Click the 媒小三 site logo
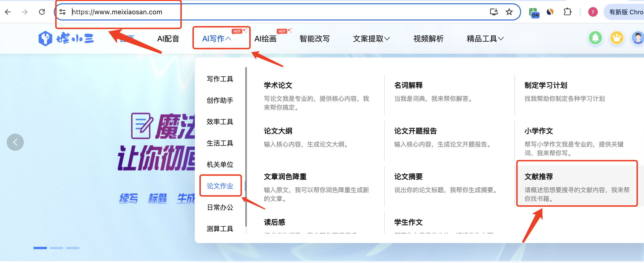644x263 pixels. (66, 39)
